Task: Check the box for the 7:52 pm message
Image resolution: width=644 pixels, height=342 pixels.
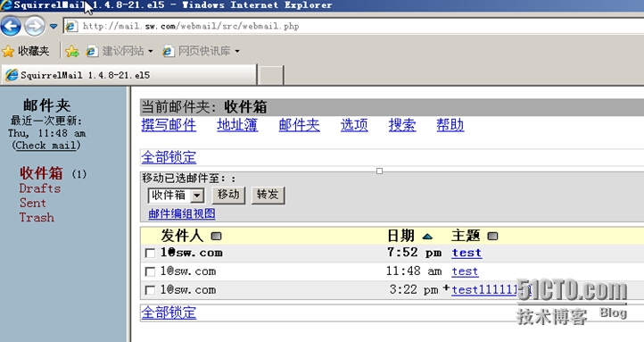Action: tap(151, 253)
